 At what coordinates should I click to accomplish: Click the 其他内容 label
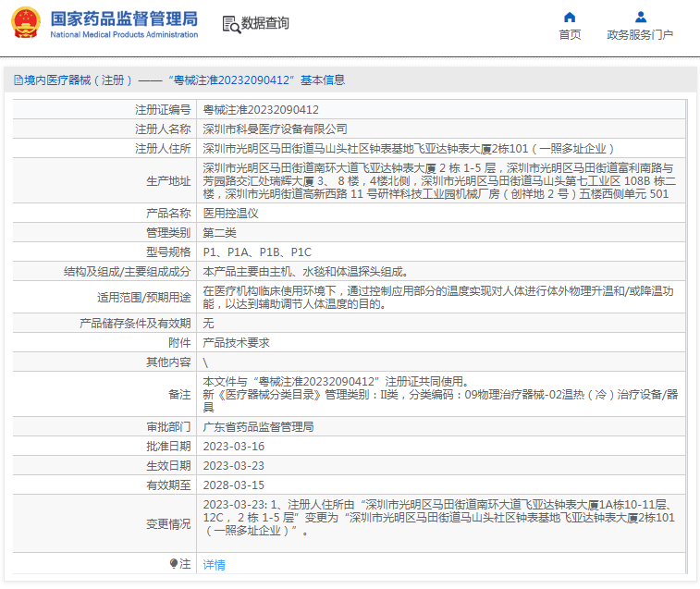(168, 362)
